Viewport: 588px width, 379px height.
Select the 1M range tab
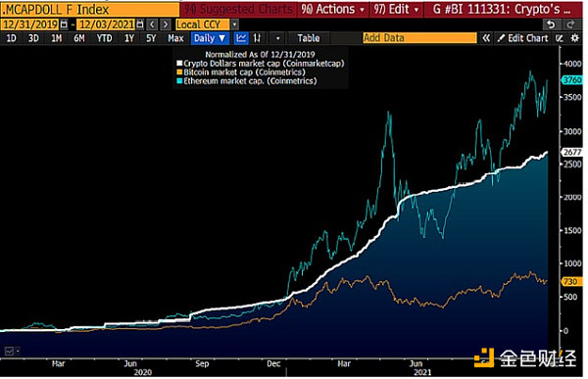coord(56,38)
